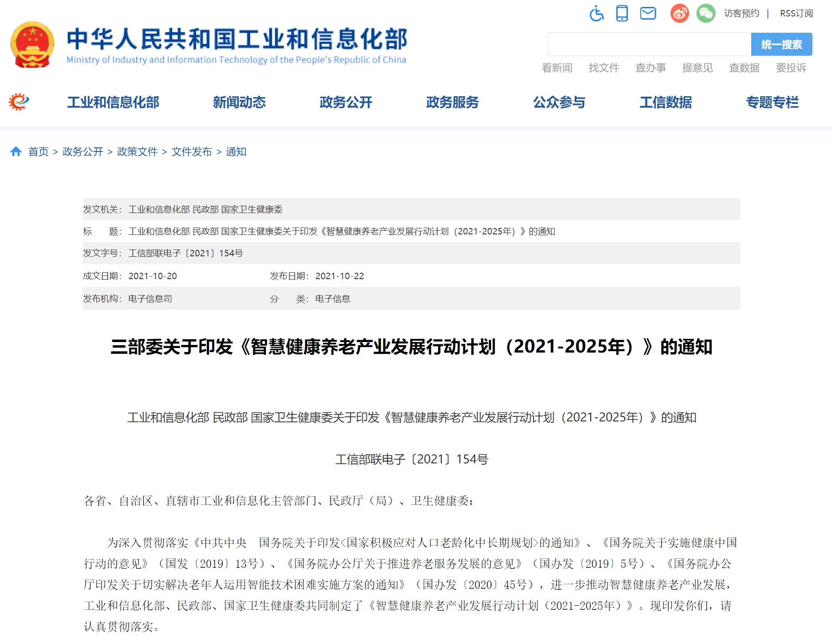Click the 统一搜索 search button
Image resolution: width=832 pixels, height=644 pixels.
pos(781,44)
